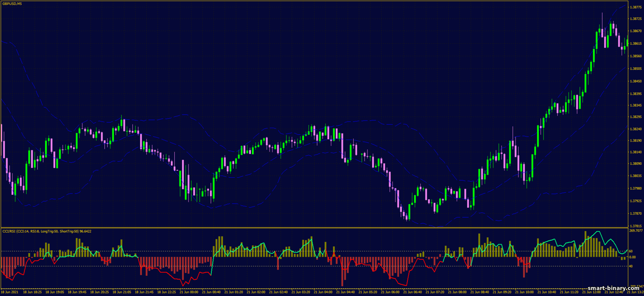Click the 1.38140 price label

tap(635, 152)
